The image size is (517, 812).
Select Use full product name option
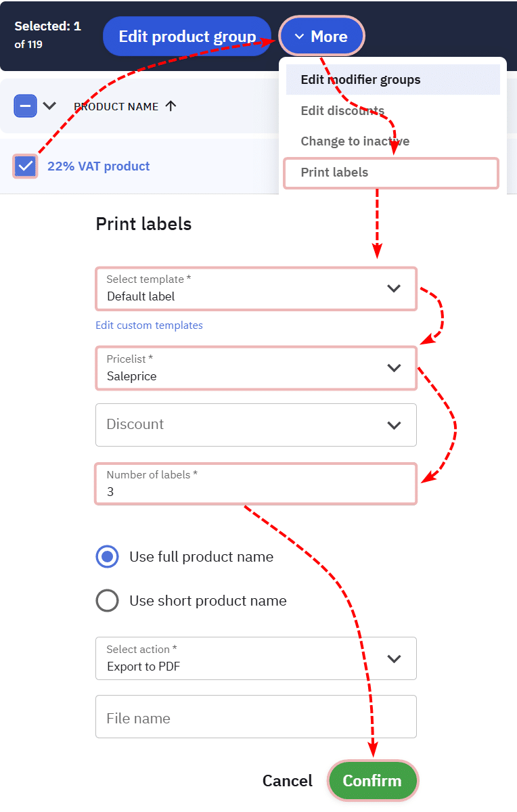pyautogui.click(x=108, y=557)
